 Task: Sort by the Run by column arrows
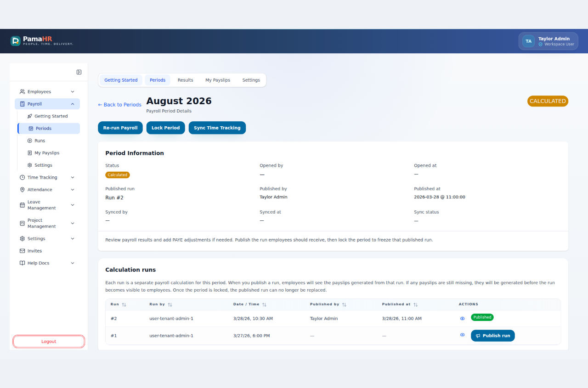click(x=170, y=304)
